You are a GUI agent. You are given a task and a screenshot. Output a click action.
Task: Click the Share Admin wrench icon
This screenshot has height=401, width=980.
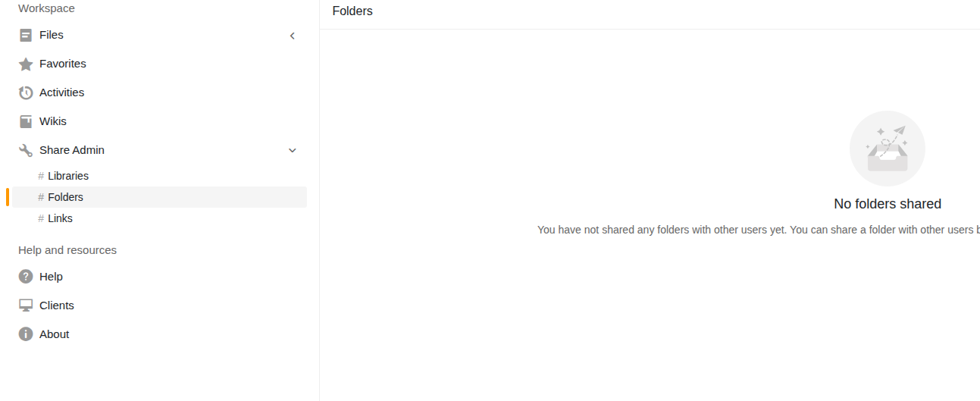pos(26,150)
